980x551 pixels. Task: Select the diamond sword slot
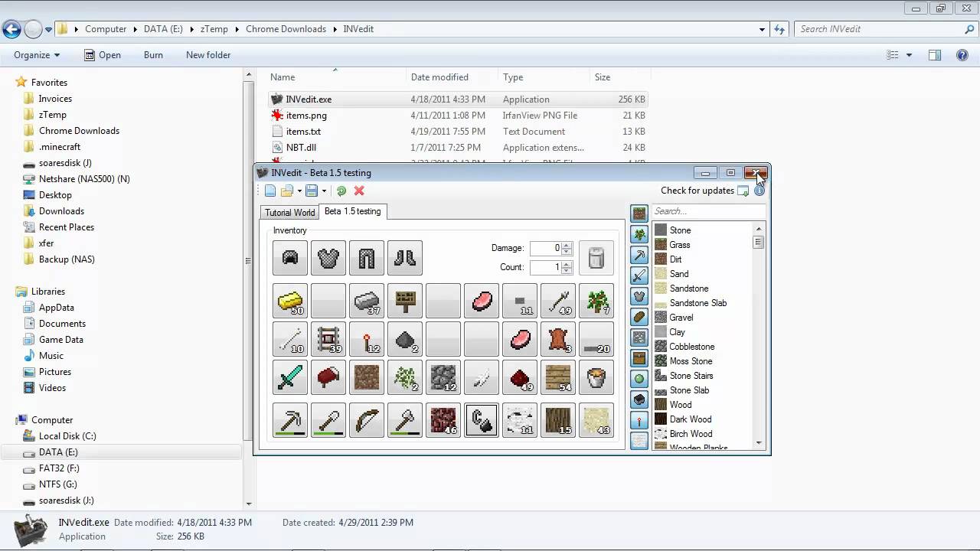pyautogui.click(x=290, y=377)
